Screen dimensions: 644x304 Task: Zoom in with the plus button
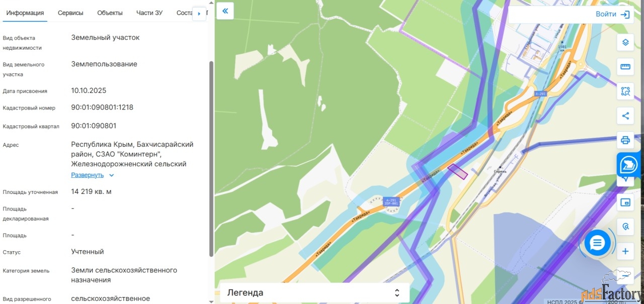625,251
